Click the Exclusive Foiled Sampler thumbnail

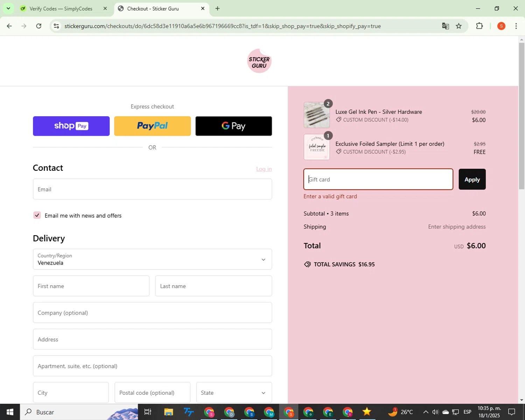pyautogui.click(x=317, y=147)
